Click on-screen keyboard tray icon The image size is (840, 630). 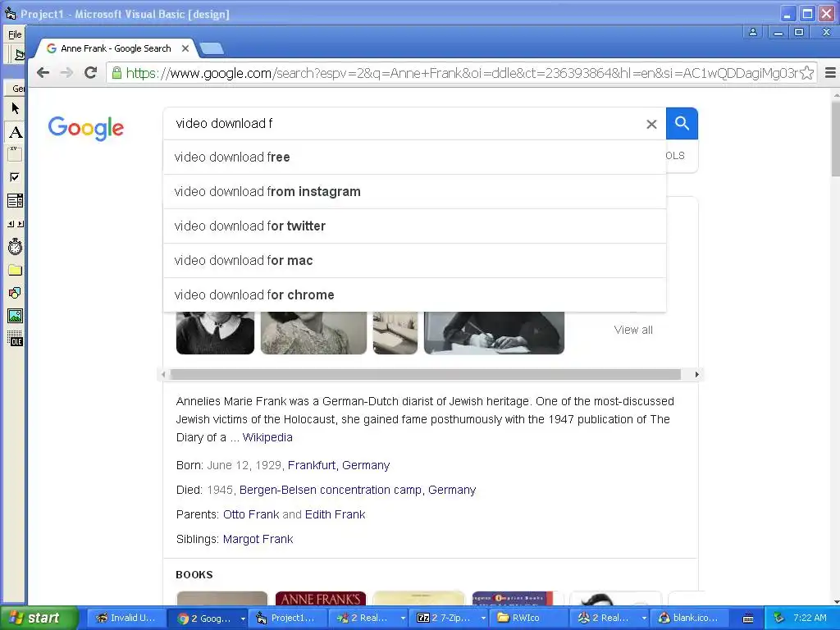pos(748,619)
